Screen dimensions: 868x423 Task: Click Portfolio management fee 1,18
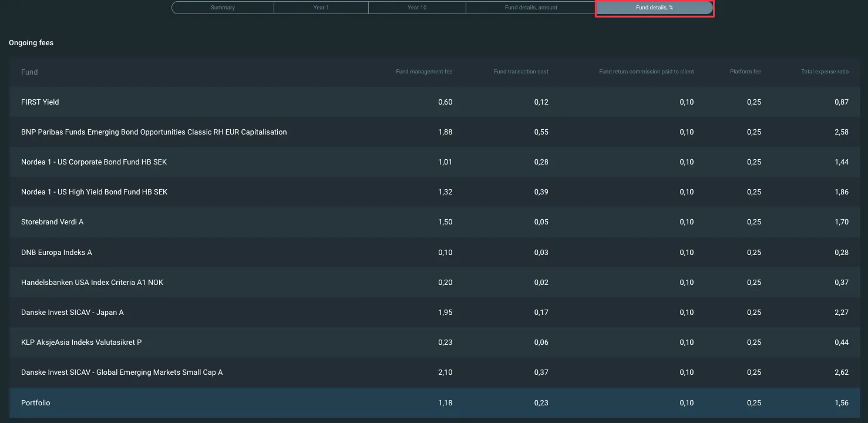pyautogui.click(x=445, y=403)
